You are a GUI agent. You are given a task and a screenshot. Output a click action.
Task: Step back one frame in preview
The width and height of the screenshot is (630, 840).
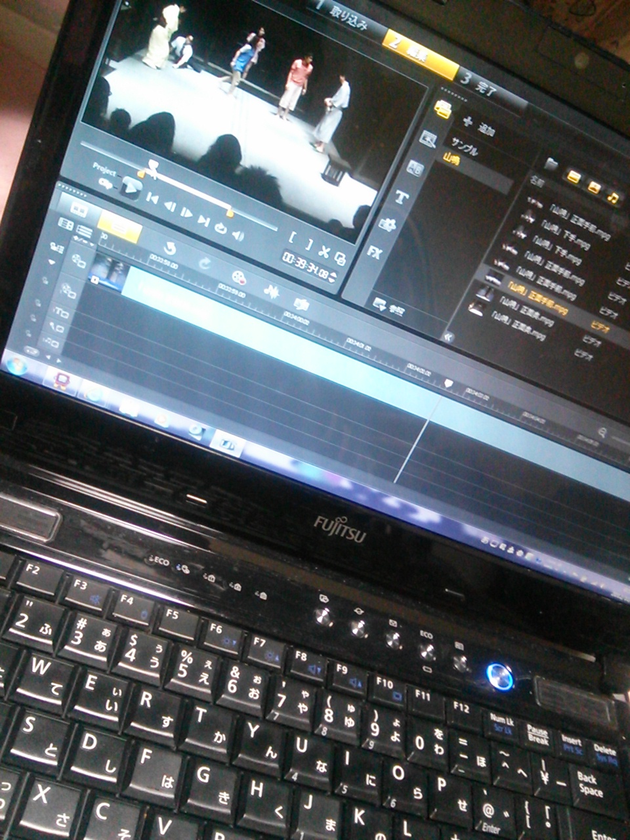[x=169, y=205]
